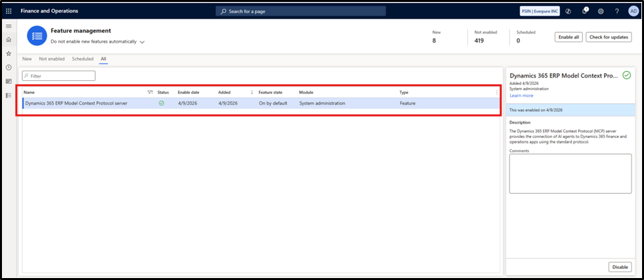Click the Not enabled count 419 tile
Viewport: 644px width, 280px height.
pos(486,37)
